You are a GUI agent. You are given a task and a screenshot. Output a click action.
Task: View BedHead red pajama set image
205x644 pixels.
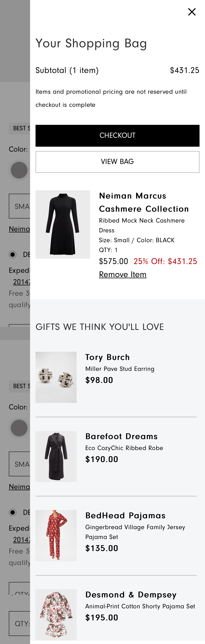click(56, 536)
